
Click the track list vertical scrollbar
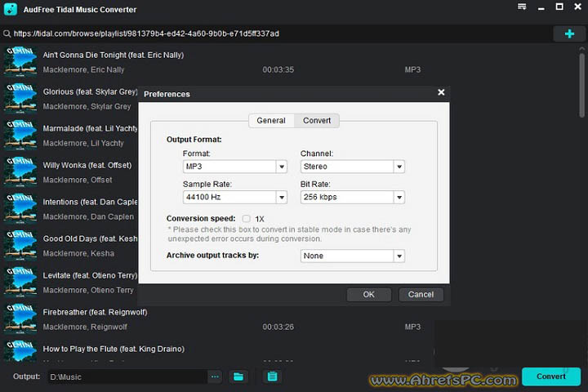click(581, 86)
